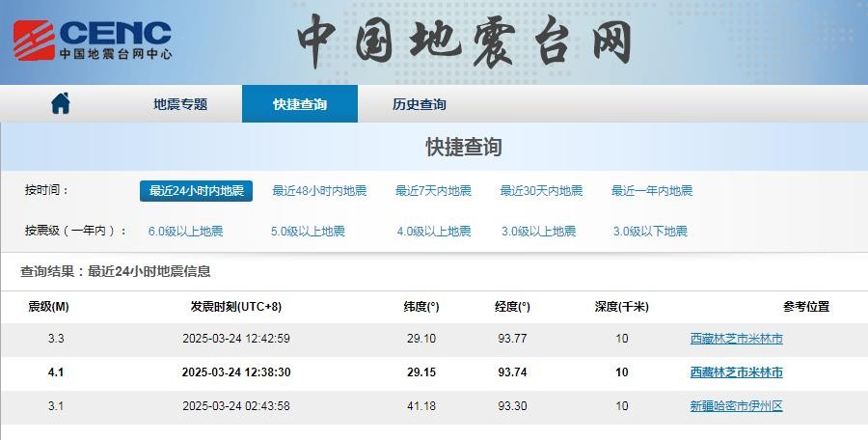Open the 历史查询 tab
The height and width of the screenshot is (440, 868).
419,104
